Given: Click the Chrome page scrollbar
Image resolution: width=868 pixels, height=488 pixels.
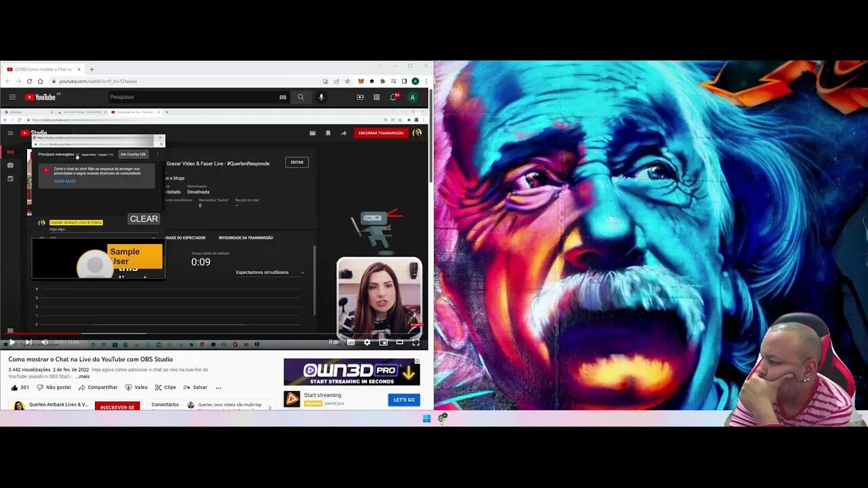Looking at the screenshot, I should [x=431, y=136].
